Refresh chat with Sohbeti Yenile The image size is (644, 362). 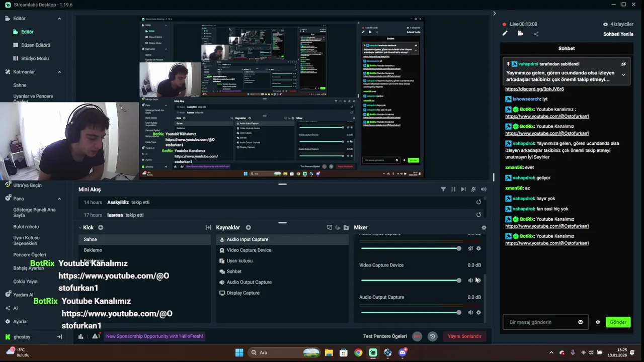(618, 34)
